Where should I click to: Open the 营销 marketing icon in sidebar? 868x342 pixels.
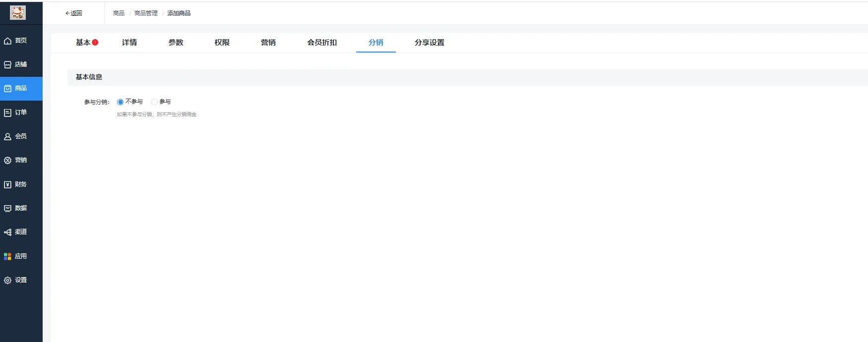pyautogui.click(x=8, y=160)
